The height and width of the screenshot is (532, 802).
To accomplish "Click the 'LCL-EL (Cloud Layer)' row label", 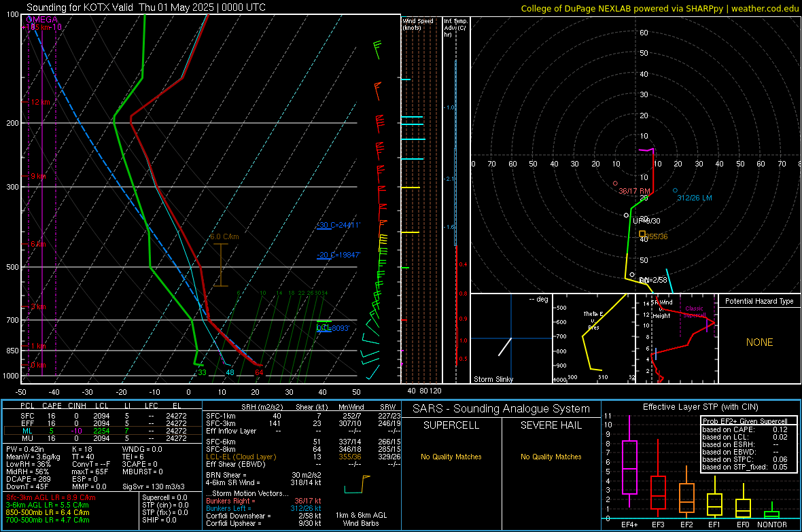I will pyautogui.click(x=241, y=457).
